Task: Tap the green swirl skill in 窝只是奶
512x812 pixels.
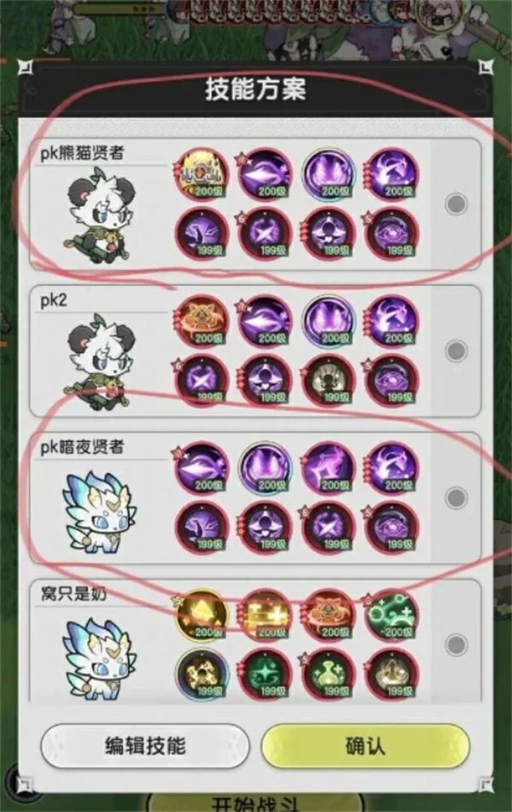Action: (392, 616)
